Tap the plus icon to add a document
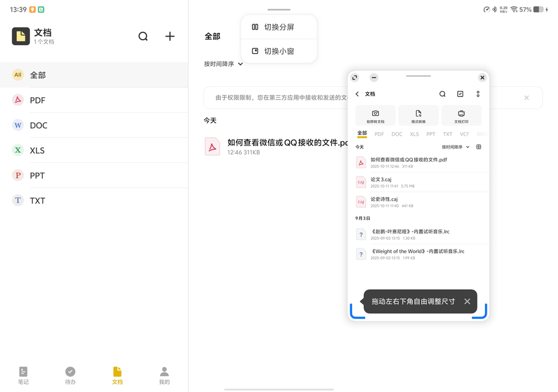 (170, 37)
